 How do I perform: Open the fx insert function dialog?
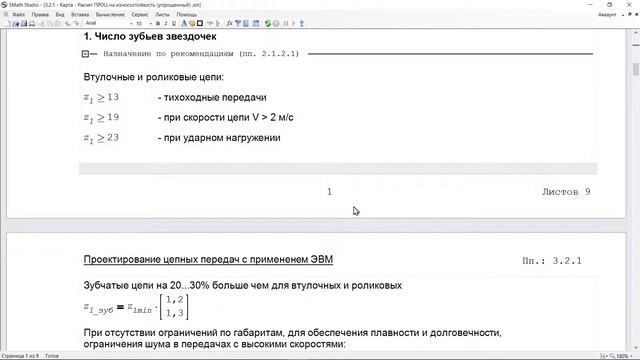(229, 24)
